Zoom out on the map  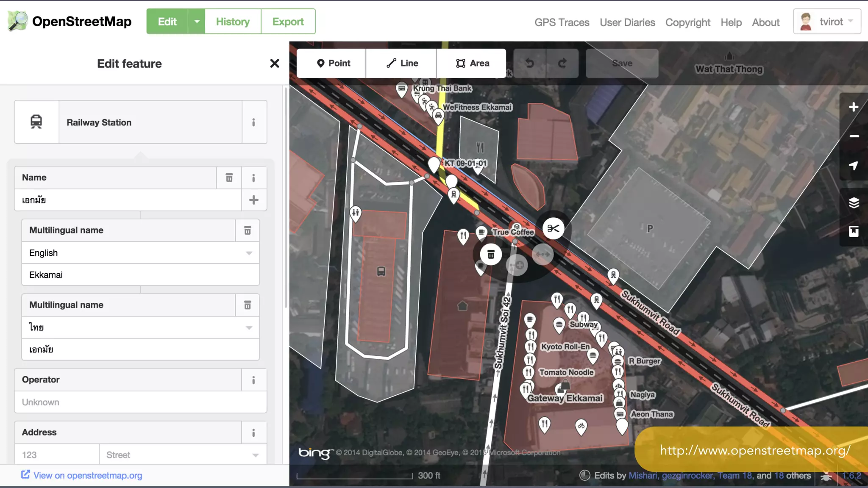pos(854,136)
